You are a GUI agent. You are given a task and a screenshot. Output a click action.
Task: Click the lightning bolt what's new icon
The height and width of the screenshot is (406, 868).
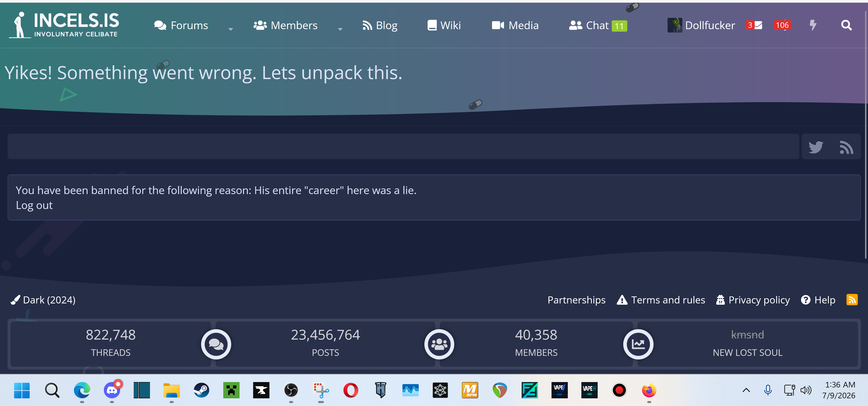click(813, 25)
